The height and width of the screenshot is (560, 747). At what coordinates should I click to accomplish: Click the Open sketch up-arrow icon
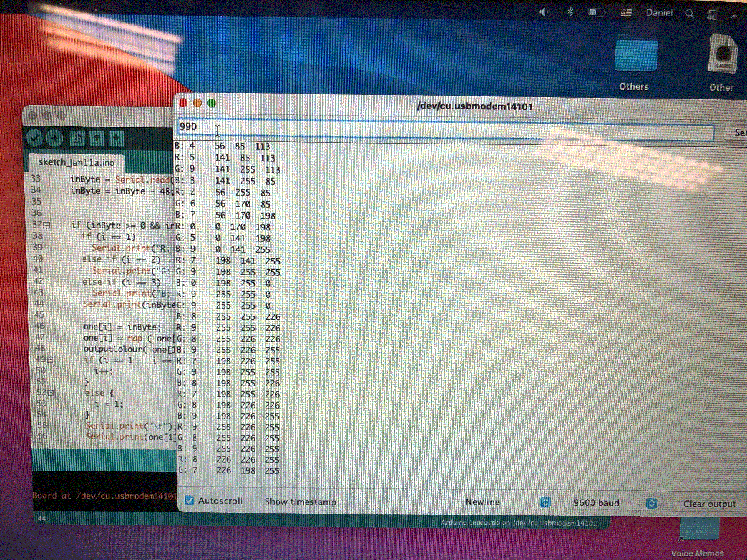97,138
